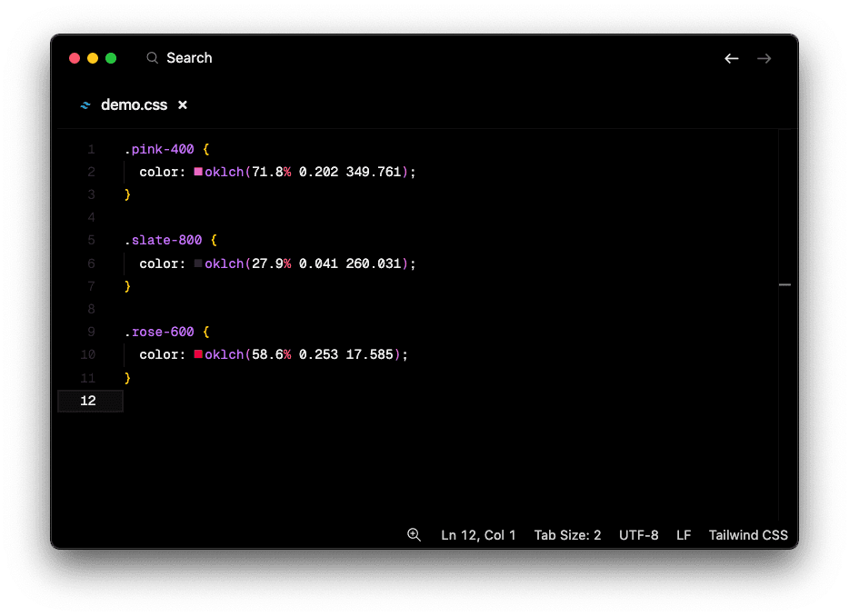The height and width of the screenshot is (616, 849).
Task: Open the pink-400 color swatch
Action: point(198,172)
